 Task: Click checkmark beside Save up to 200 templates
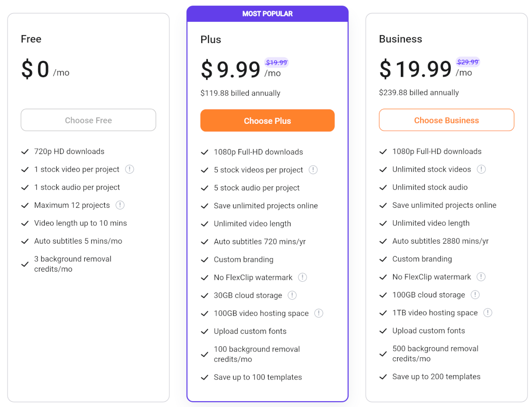[x=383, y=377]
